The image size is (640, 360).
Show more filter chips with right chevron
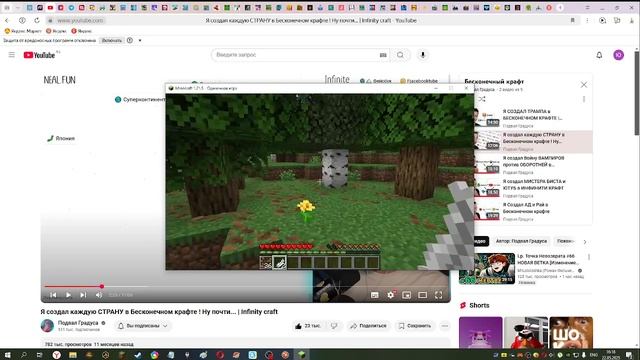(584, 242)
